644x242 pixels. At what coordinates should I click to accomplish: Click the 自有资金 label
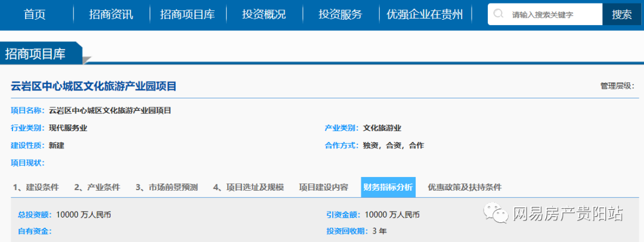(35, 231)
